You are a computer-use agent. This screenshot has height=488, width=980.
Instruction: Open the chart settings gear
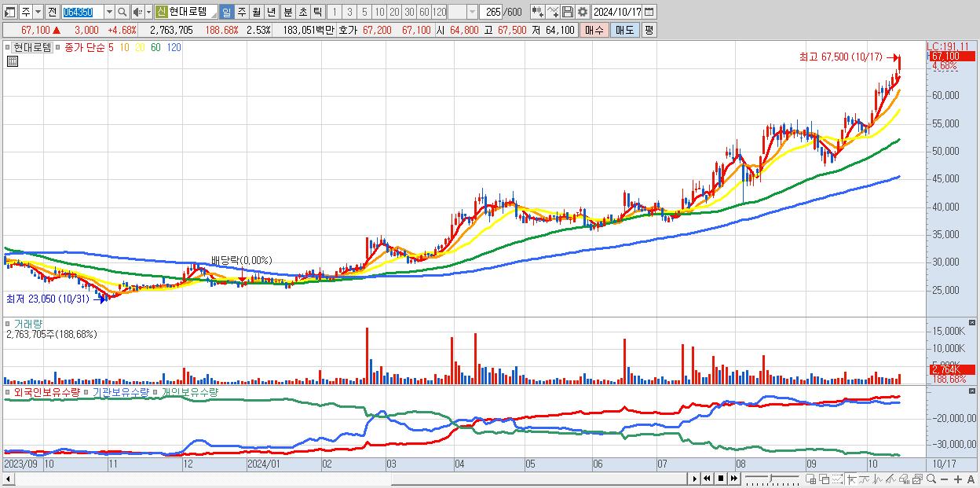click(x=582, y=12)
